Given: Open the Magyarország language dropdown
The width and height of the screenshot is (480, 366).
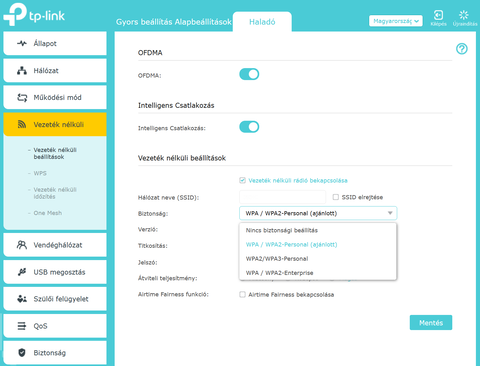Looking at the screenshot, I should pos(396,21).
